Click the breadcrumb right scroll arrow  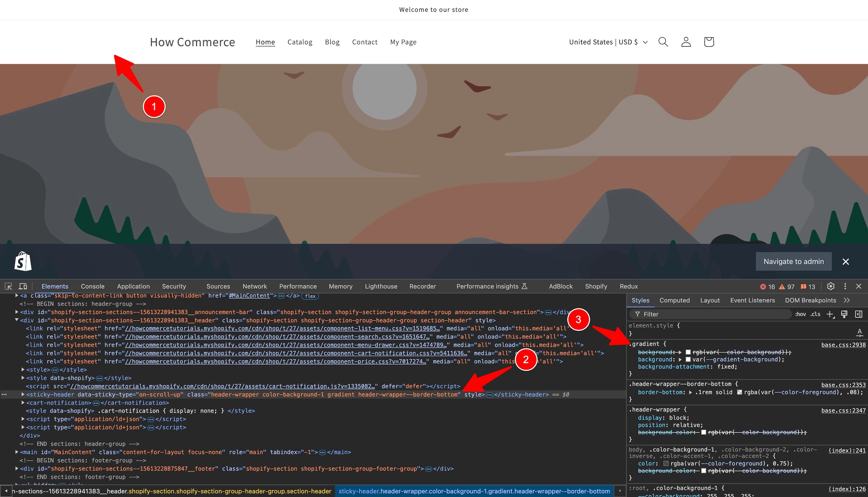point(620,491)
